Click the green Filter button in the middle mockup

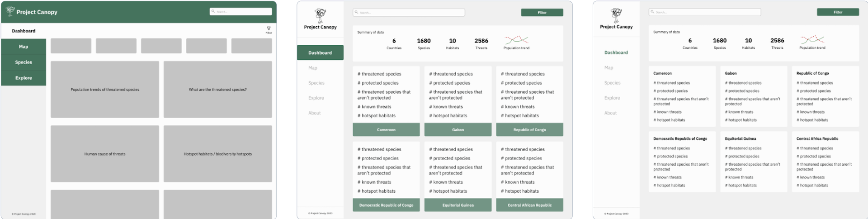pyautogui.click(x=542, y=13)
